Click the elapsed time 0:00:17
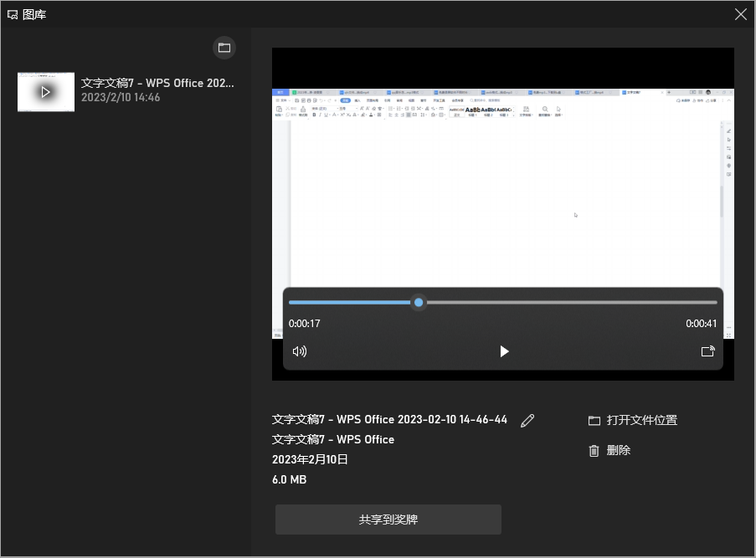 click(304, 324)
